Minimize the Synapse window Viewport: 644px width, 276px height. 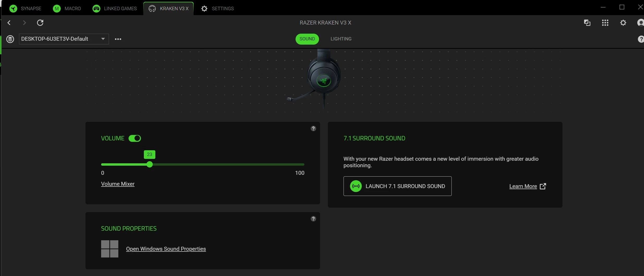[x=603, y=7]
